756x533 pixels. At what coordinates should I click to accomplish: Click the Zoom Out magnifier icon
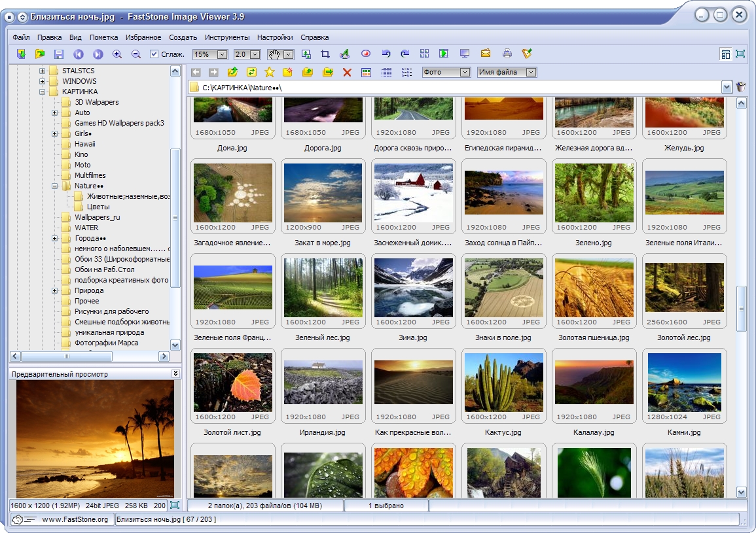pos(136,54)
